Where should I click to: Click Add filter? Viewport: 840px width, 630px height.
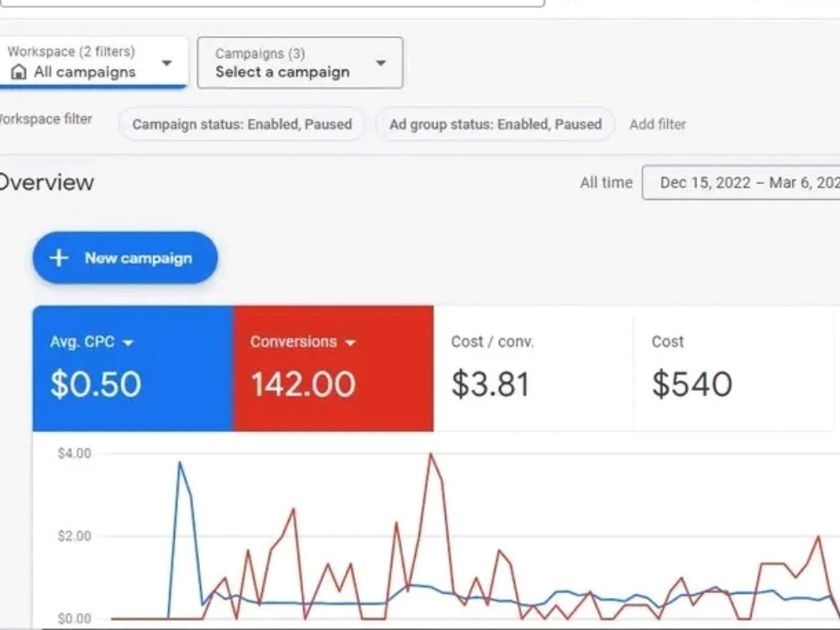pyautogui.click(x=658, y=124)
